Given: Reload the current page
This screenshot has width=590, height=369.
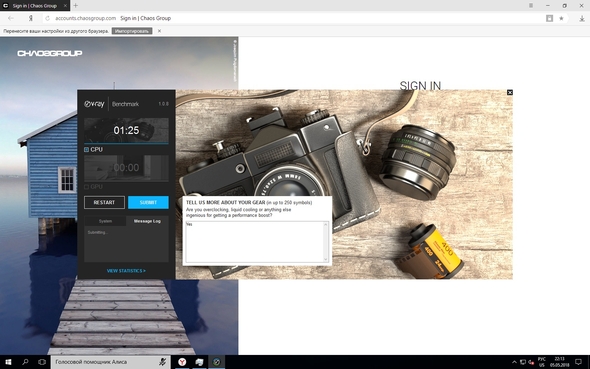Looking at the screenshot, I should coord(47,18).
